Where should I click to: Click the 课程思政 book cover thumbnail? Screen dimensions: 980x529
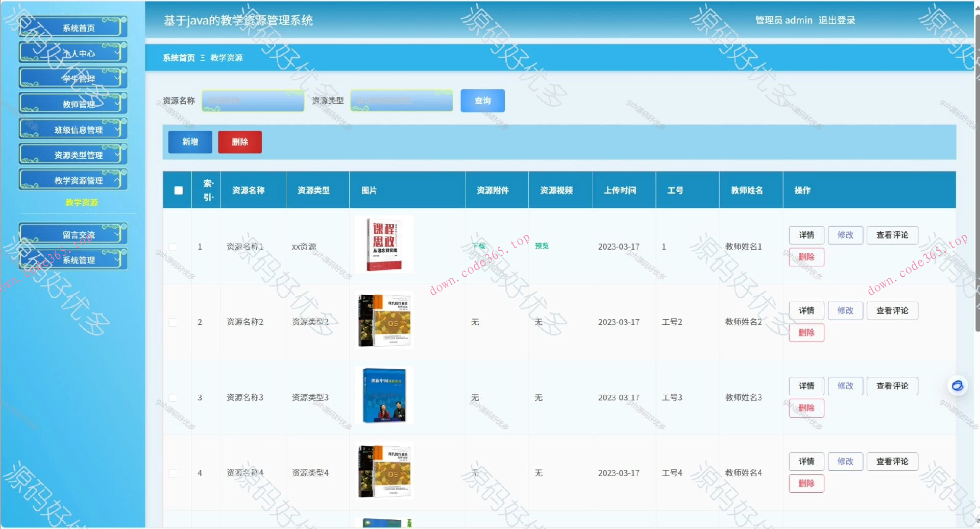pos(384,245)
